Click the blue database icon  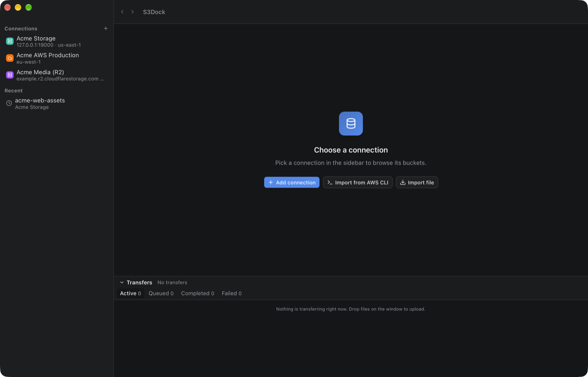(351, 123)
